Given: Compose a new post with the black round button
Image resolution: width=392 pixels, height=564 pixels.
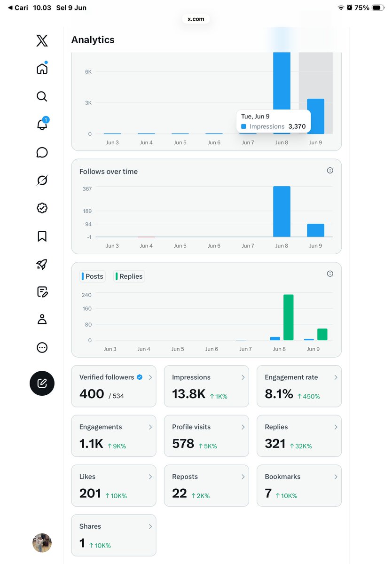Looking at the screenshot, I should (42, 383).
